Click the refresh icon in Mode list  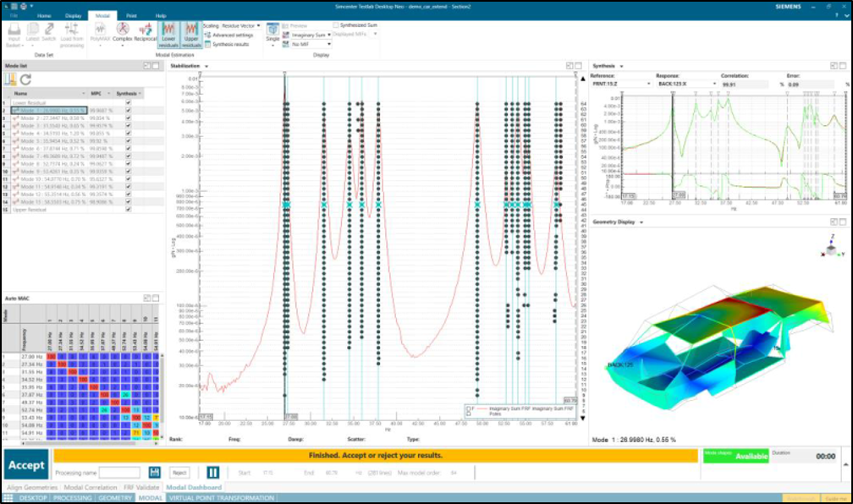point(25,79)
